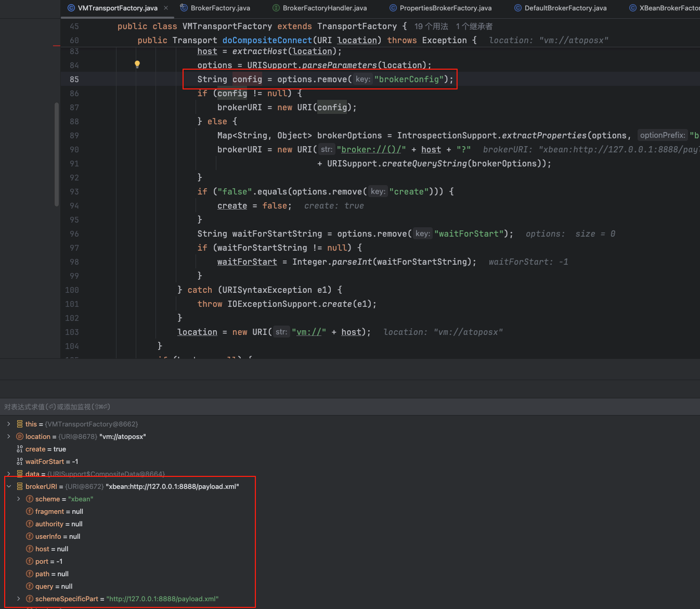
Task: Click the '1 个继承者' inheritors hint
Action: (x=474, y=27)
